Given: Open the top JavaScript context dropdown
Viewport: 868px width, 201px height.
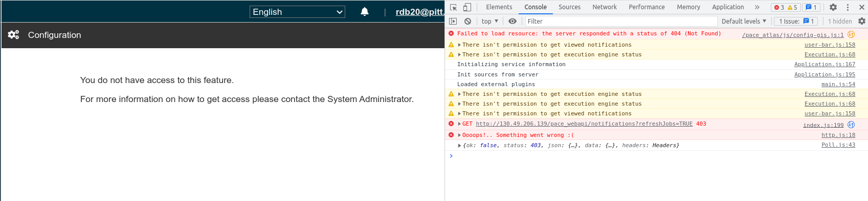Looking at the screenshot, I should click(489, 21).
